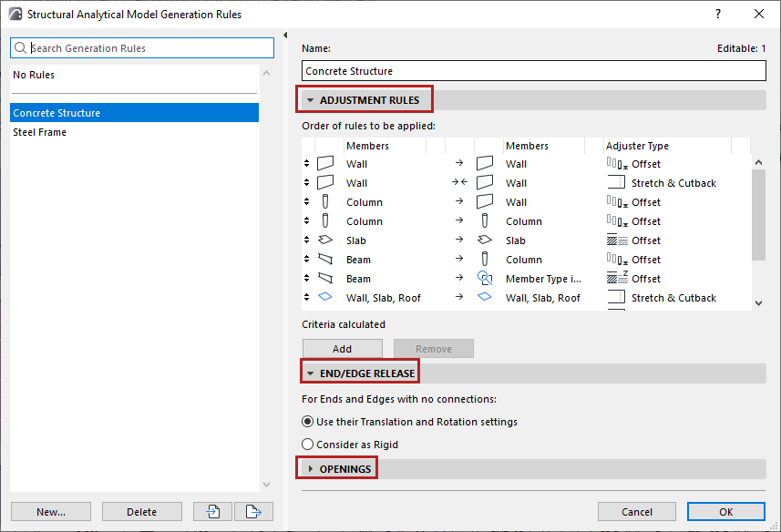Click the Member Type criteria icon
This screenshot has width=781, height=532.
click(485, 279)
